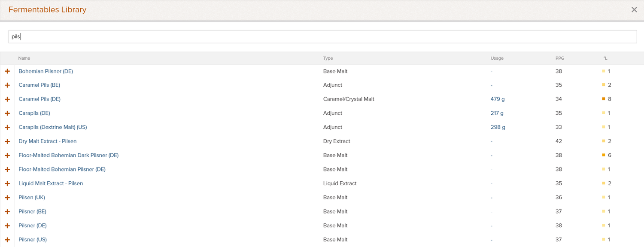Click the 479 g usage value

pos(498,99)
